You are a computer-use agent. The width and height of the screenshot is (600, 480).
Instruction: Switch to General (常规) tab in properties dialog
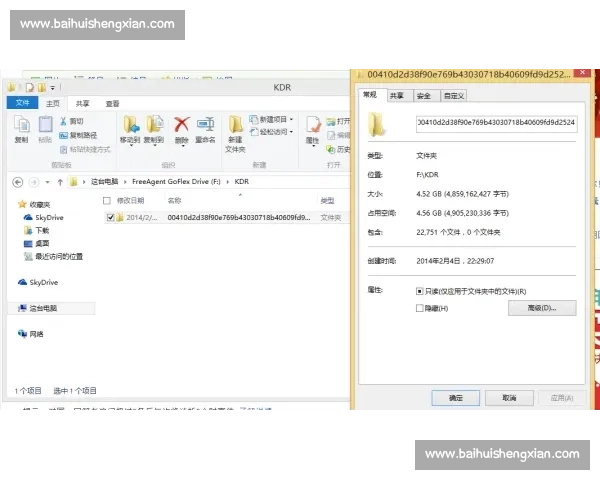(370, 95)
